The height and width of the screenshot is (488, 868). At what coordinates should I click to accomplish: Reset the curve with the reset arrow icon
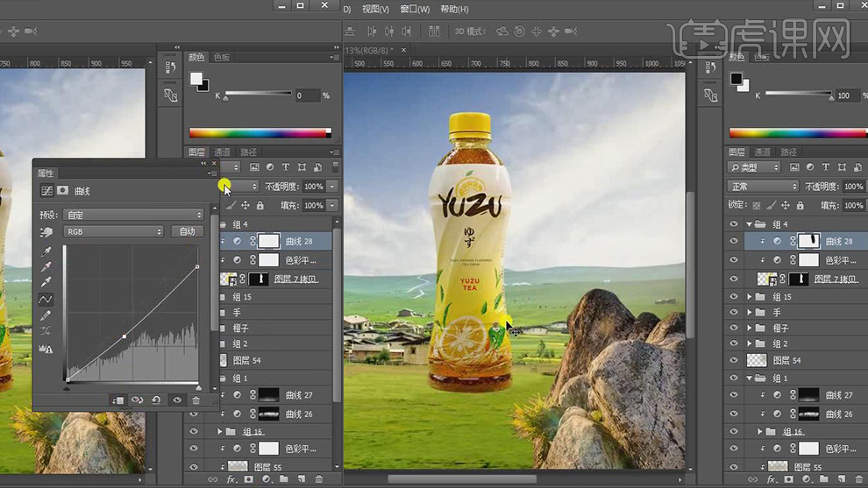tap(156, 400)
